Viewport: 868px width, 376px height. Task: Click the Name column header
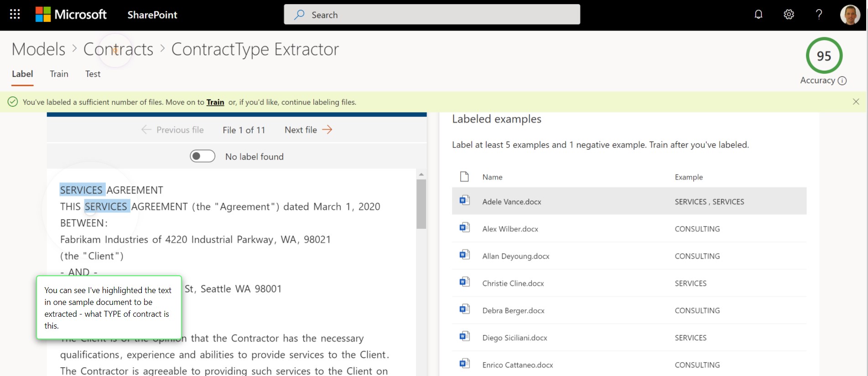(492, 177)
